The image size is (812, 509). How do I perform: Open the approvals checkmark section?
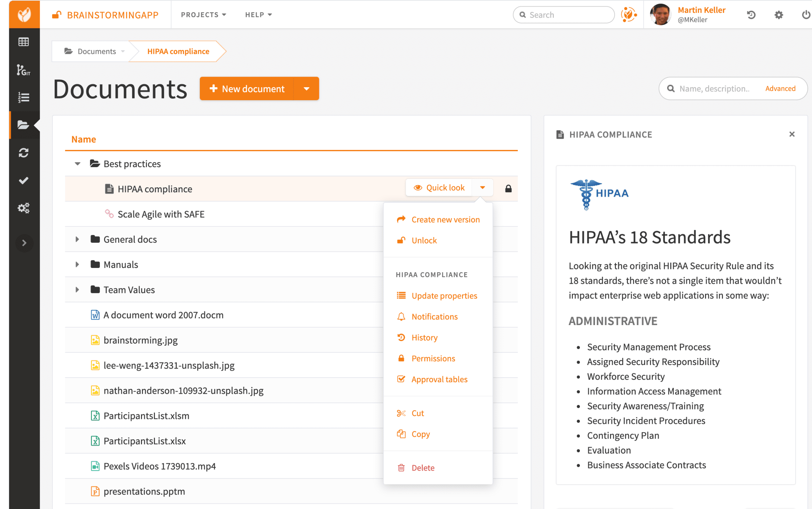pos(23,180)
